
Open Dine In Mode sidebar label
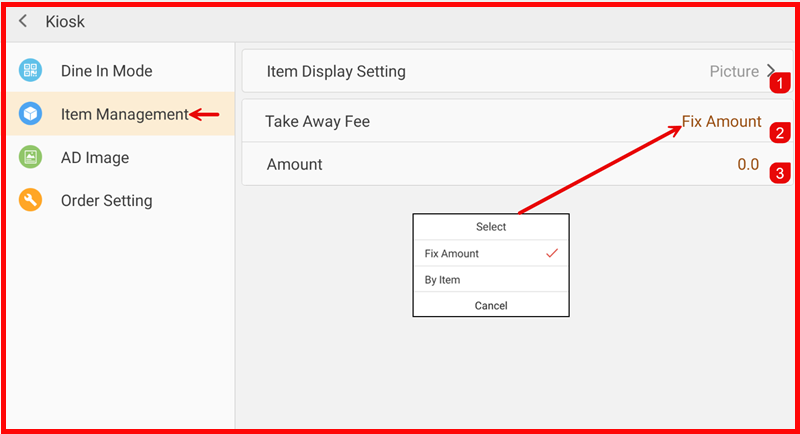pyautogui.click(x=106, y=71)
